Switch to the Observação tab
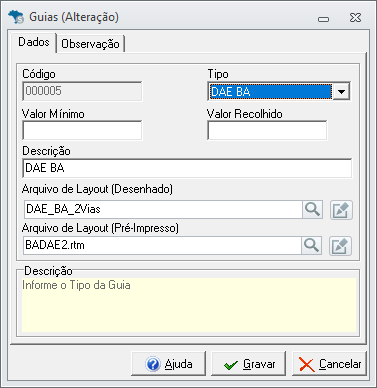Screen dimensions: 377x388 pyautogui.click(x=90, y=44)
